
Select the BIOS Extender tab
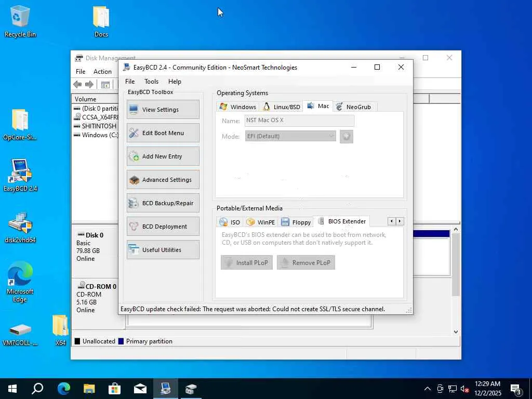tap(342, 221)
